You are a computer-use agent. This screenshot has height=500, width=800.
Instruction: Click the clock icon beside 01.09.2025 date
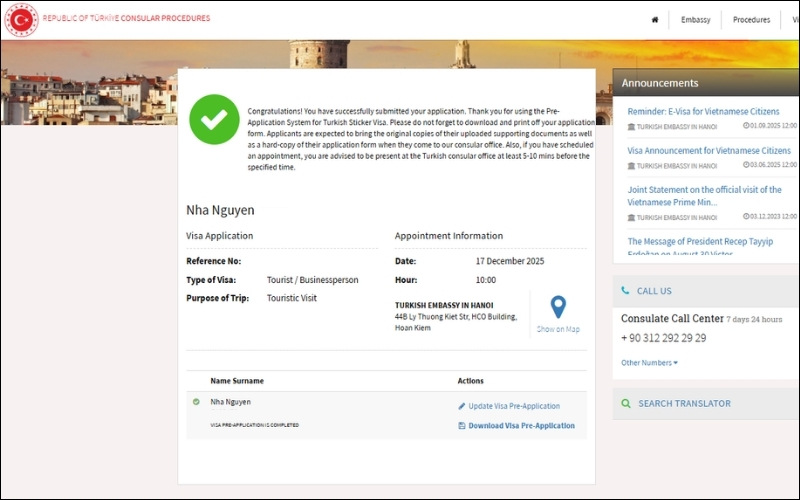pos(746,125)
